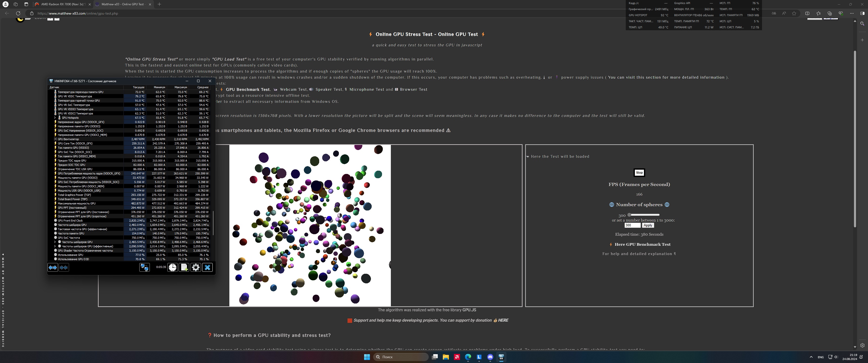Click Apply sphere count button
This screenshot has width=868, height=363.
tap(648, 225)
